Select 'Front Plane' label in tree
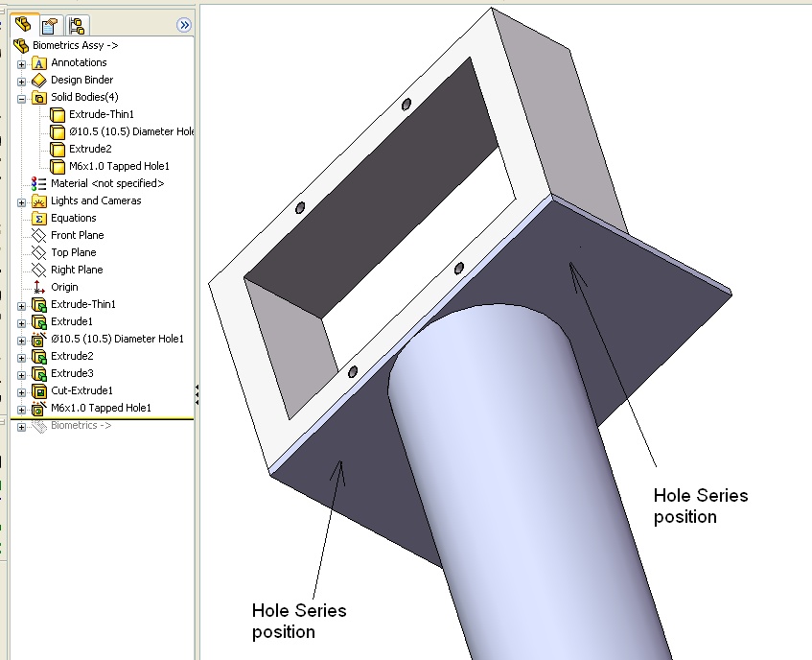812x660 pixels. (x=77, y=235)
